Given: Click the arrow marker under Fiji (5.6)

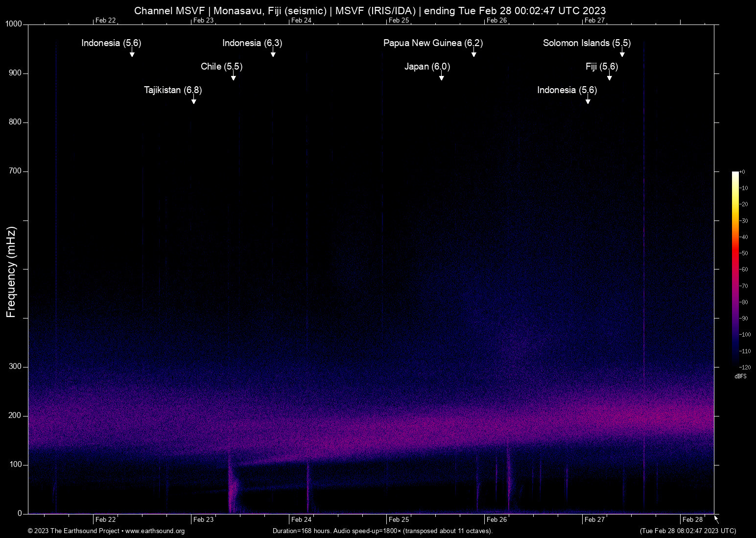Looking at the screenshot, I should (x=610, y=76).
